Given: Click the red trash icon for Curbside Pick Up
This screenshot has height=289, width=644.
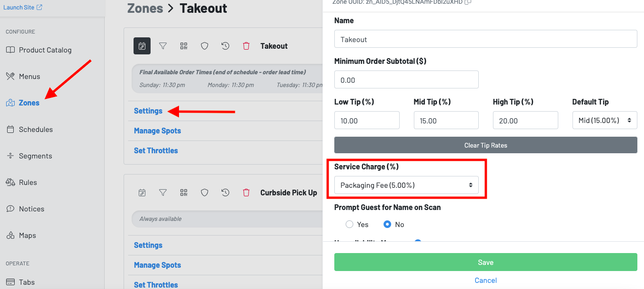Looking at the screenshot, I should tap(246, 193).
